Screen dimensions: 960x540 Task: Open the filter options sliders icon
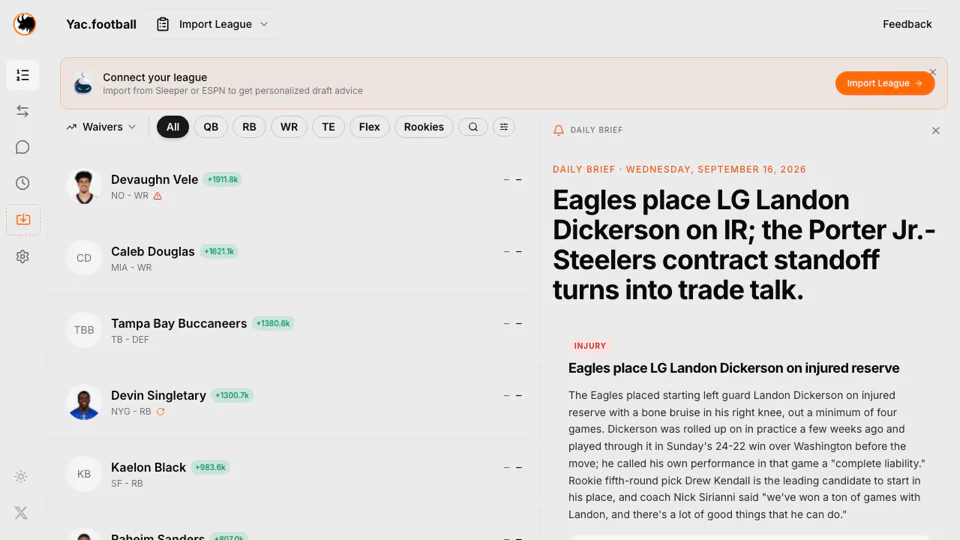pyautogui.click(x=504, y=127)
